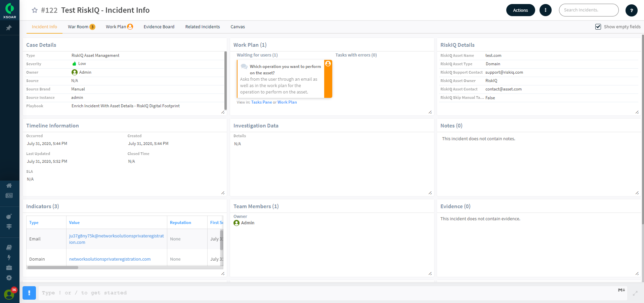Open the three-dot more options menu

pyautogui.click(x=546, y=10)
